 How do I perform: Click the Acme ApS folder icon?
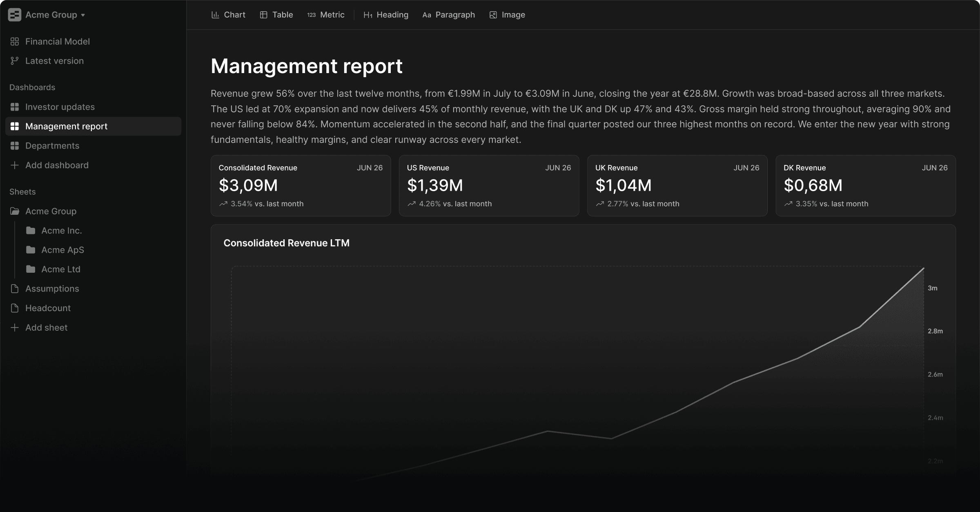click(x=31, y=249)
